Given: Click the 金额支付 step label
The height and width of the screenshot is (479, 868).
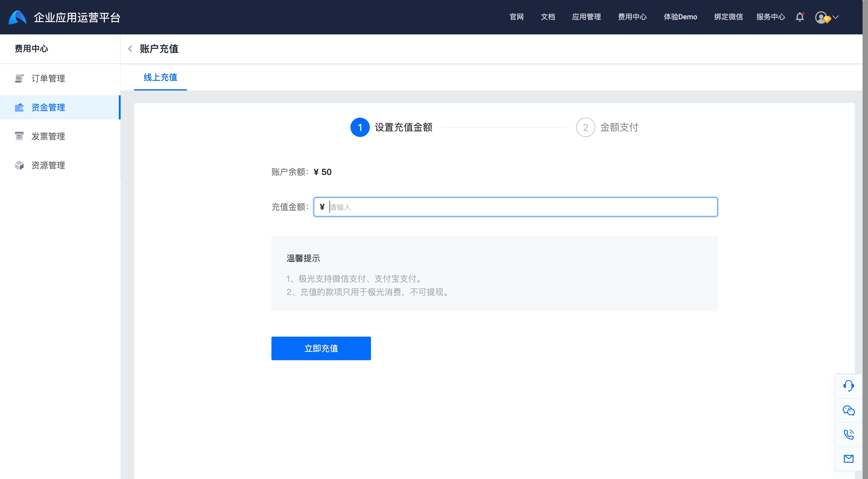Looking at the screenshot, I should point(619,127).
